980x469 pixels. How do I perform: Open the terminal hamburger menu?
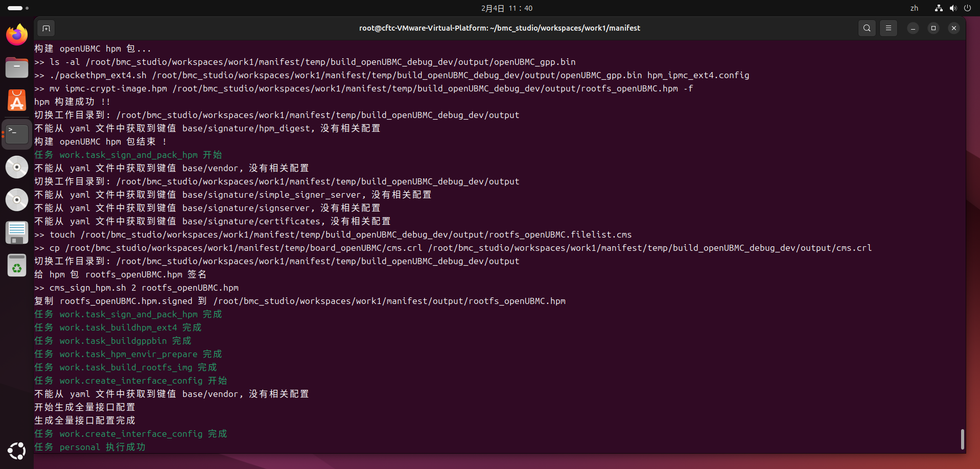(x=889, y=28)
